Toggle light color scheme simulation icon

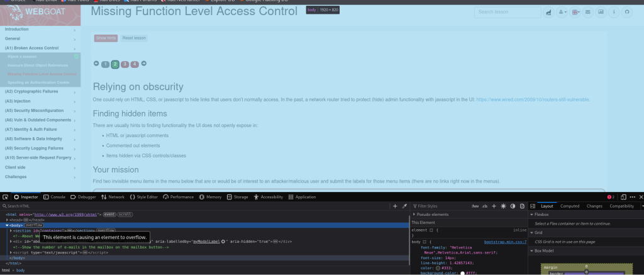click(x=503, y=206)
